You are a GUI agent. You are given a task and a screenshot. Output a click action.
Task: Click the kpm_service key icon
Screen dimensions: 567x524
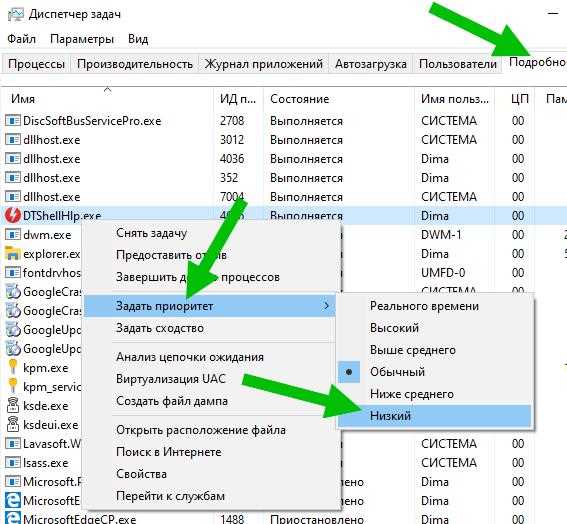pos(13,386)
